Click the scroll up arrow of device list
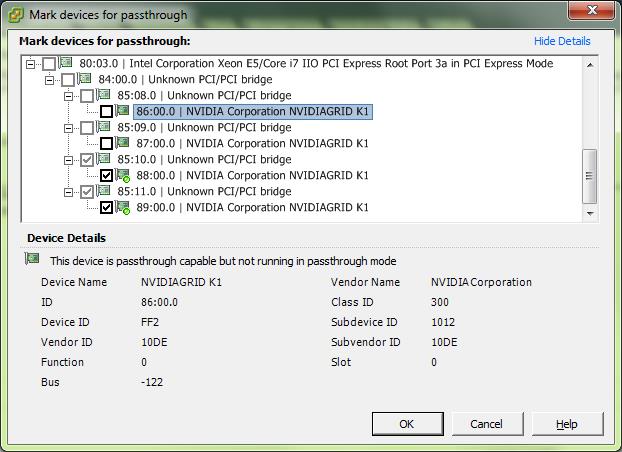This screenshot has height=452, width=622. (590, 65)
